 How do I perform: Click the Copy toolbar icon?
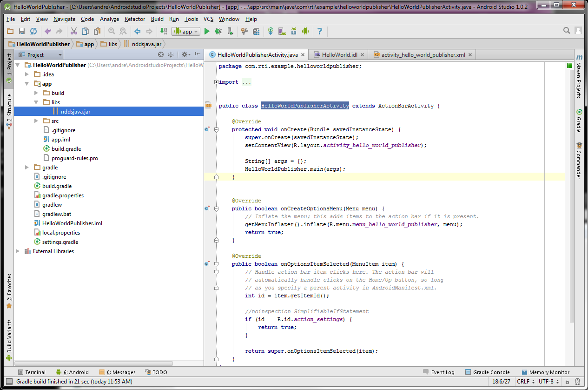(x=86, y=31)
